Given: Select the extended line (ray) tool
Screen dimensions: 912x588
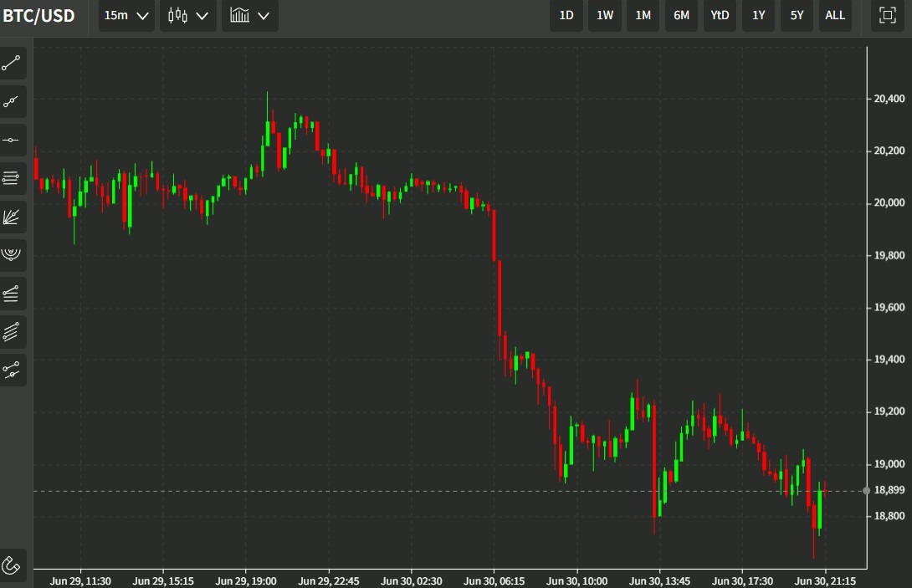Looking at the screenshot, I should click(13, 102).
